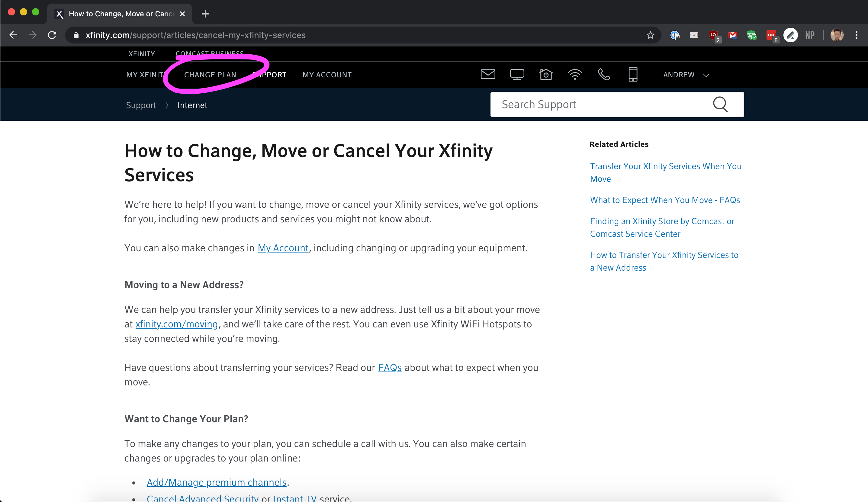Select the XFINITY top tab
This screenshot has height=502, width=868.
tap(142, 54)
